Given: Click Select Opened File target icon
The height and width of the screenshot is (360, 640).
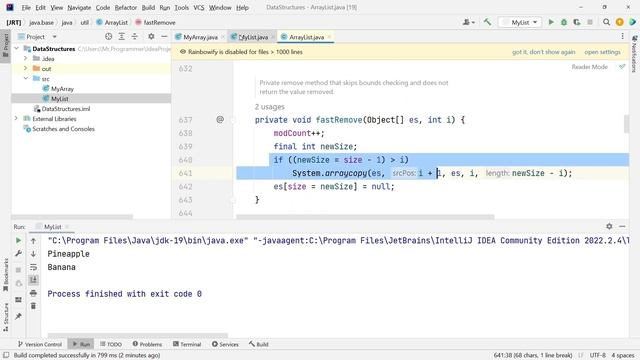Looking at the screenshot, I should coord(109,36).
